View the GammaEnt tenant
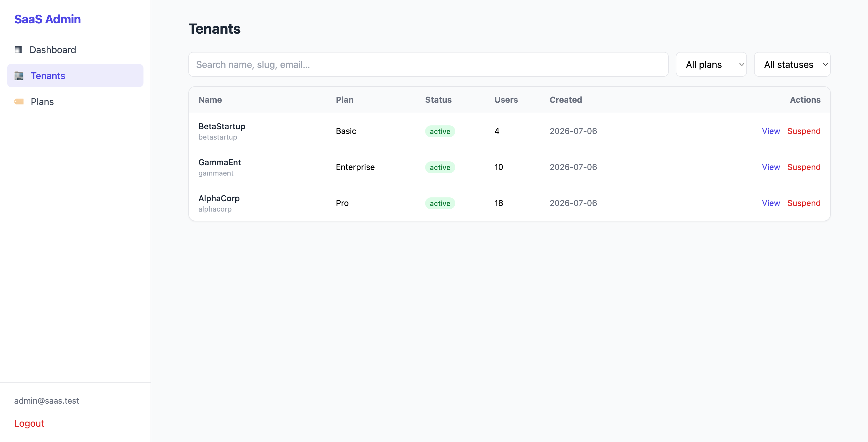 tap(771, 167)
